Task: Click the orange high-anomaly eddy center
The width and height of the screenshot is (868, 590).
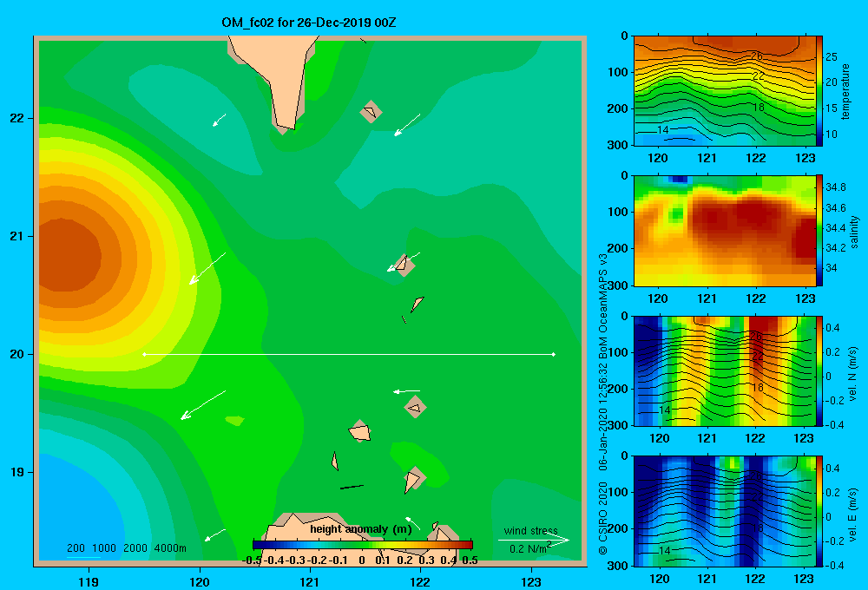Action: click(x=69, y=254)
